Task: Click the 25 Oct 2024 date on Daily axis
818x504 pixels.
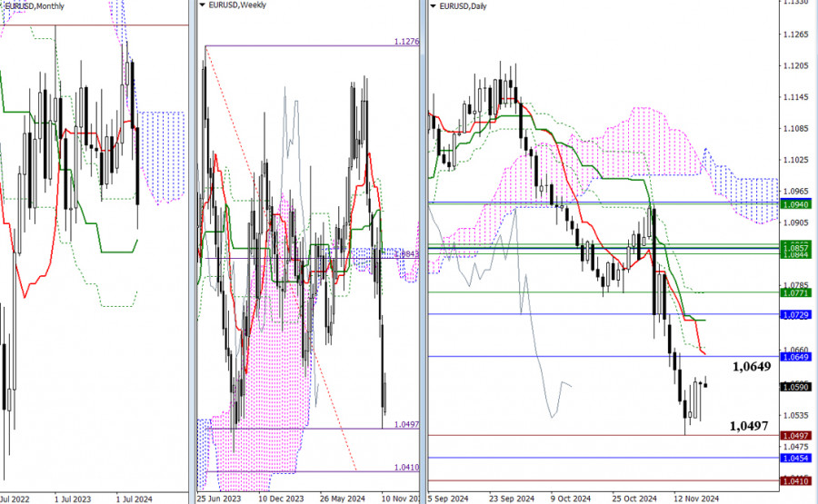Action: click(633, 499)
